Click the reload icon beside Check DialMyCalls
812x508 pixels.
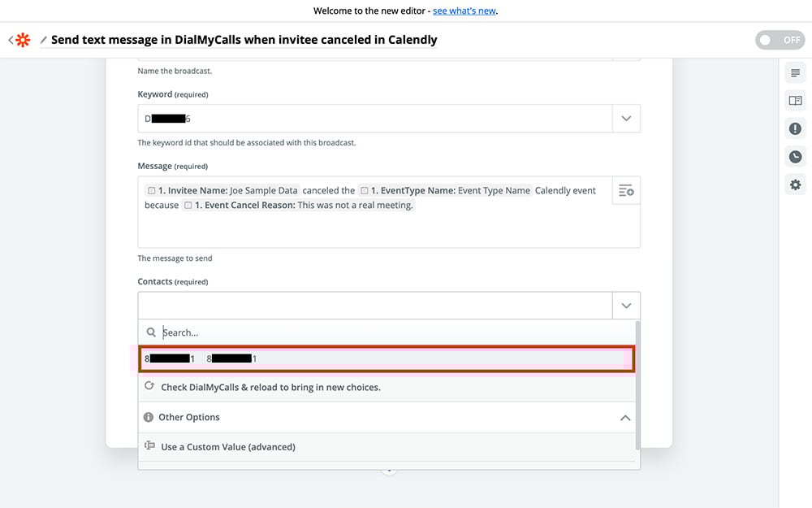point(149,387)
